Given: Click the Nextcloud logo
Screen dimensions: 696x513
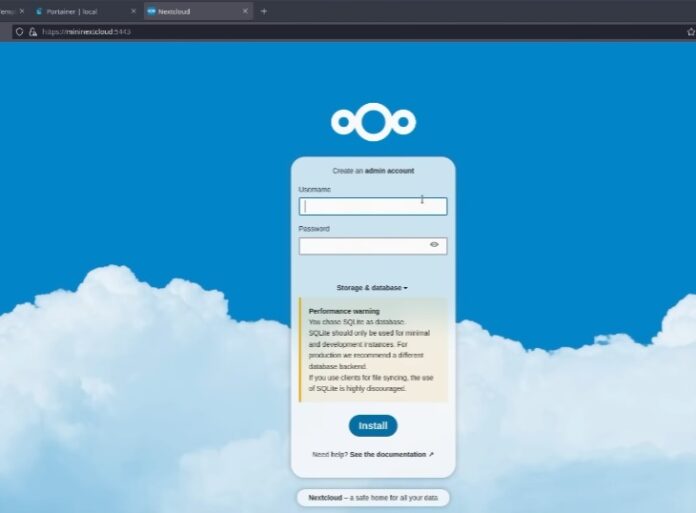Looking at the screenshot, I should point(373,122).
